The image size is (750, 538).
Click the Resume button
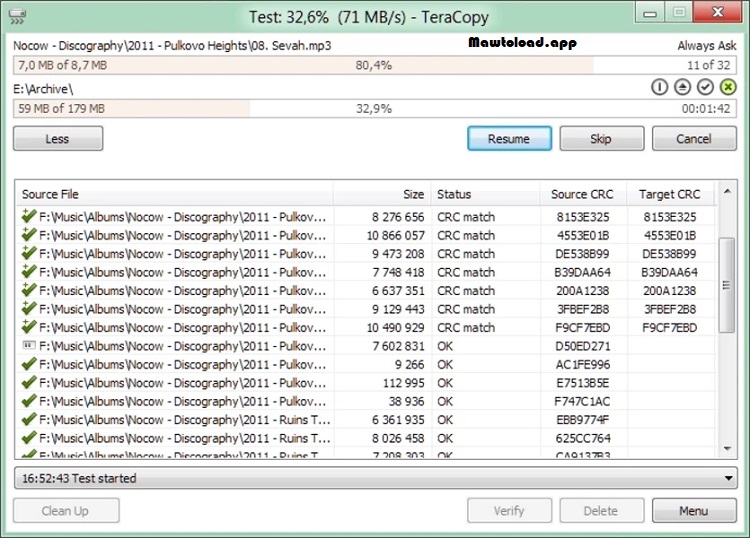click(509, 139)
